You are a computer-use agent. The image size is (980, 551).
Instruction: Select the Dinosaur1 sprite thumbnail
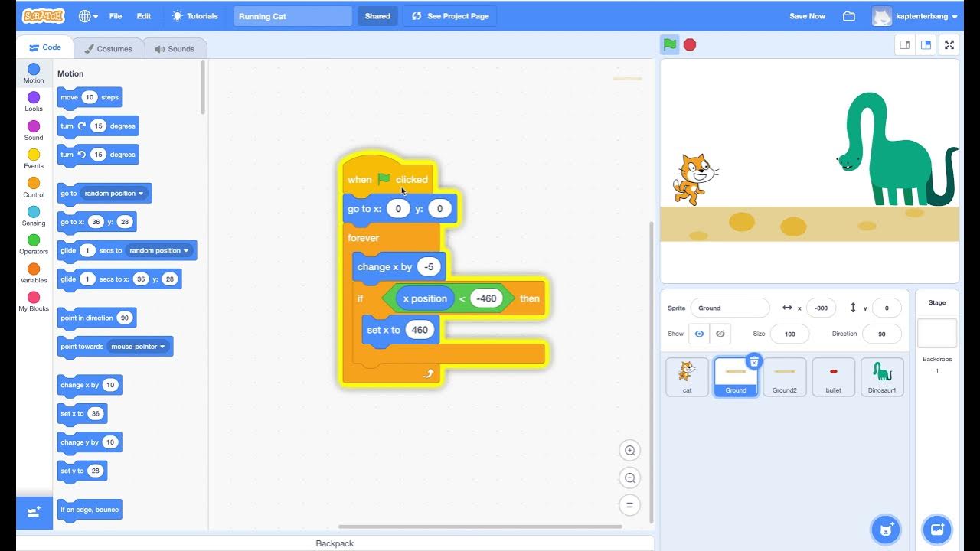click(x=882, y=377)
